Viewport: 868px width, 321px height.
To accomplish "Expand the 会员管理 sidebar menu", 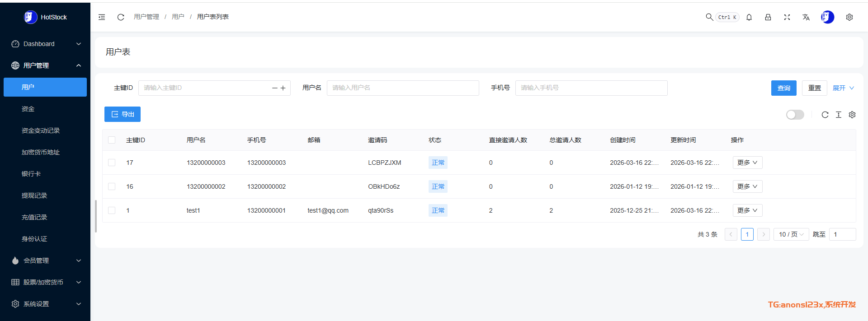I will (x=45, y=261).
